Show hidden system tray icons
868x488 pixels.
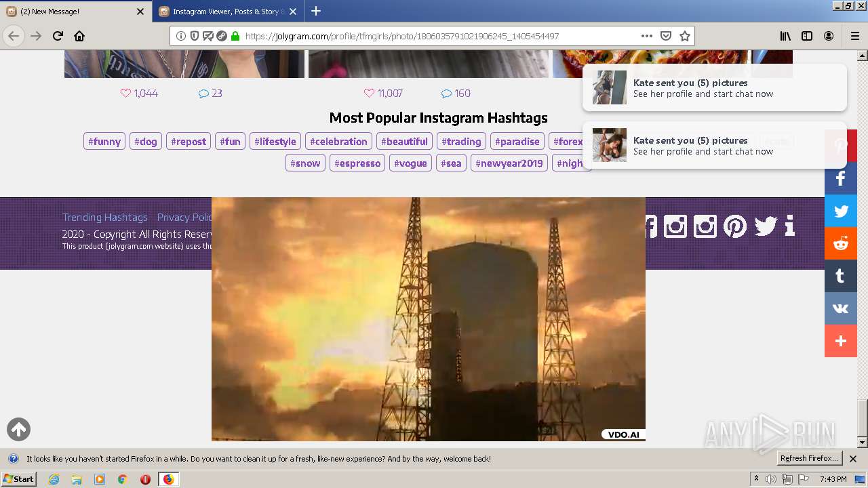click(x=756, y=479)
